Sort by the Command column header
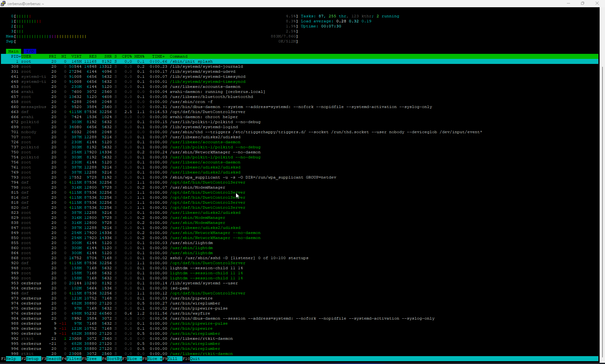Image resolution: width=605 pixels, height=364 pixels. (x=179, y=56)
